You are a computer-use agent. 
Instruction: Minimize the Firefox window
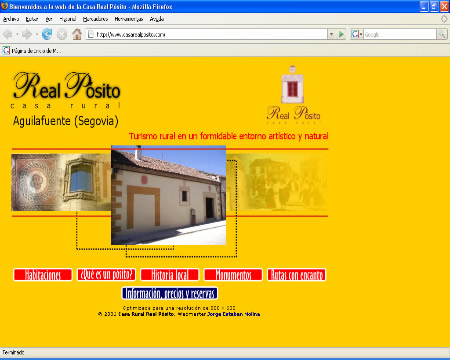point(424,6)
